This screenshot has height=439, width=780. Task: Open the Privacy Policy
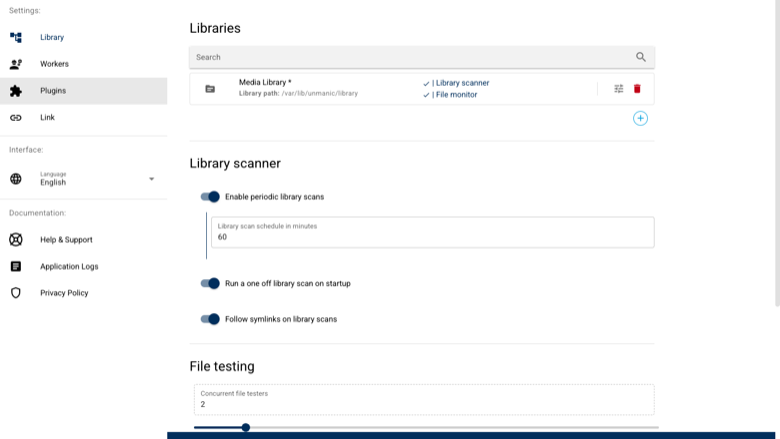(84, 293)
